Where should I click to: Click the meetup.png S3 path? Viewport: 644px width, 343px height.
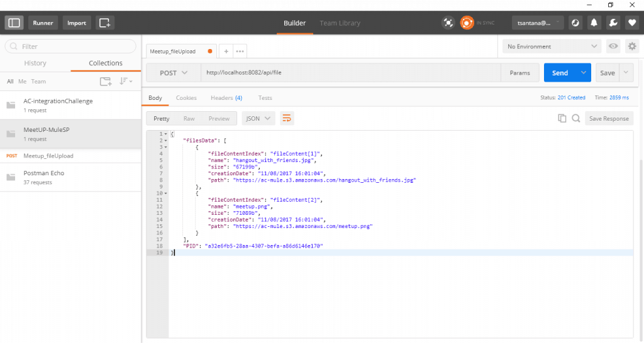(x=303, y=226)
